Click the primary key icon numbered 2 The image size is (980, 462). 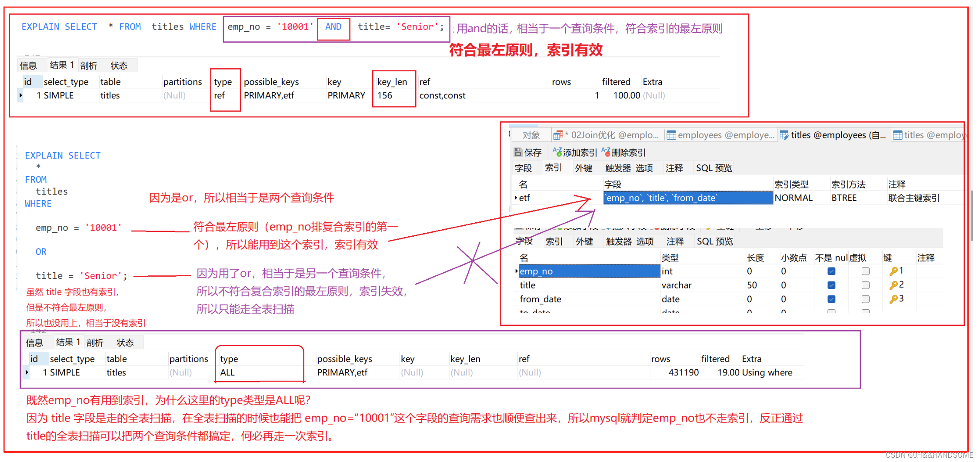click(893, 285)
